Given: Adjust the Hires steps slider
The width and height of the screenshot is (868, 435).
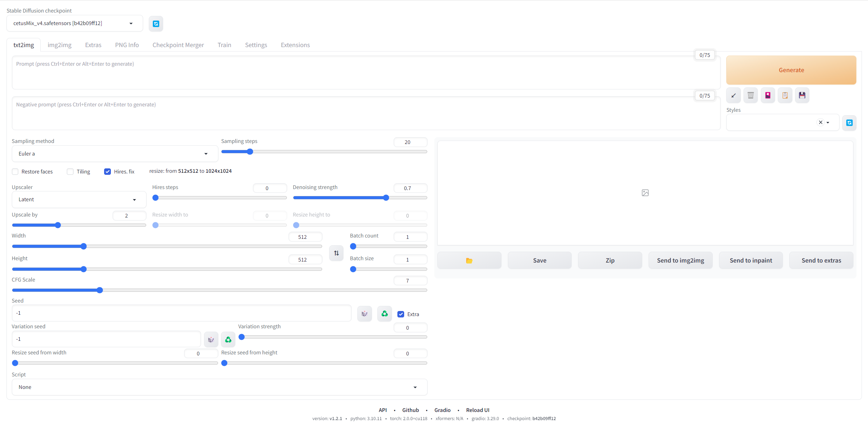Looking at the screenshot, I should [219, 198].
